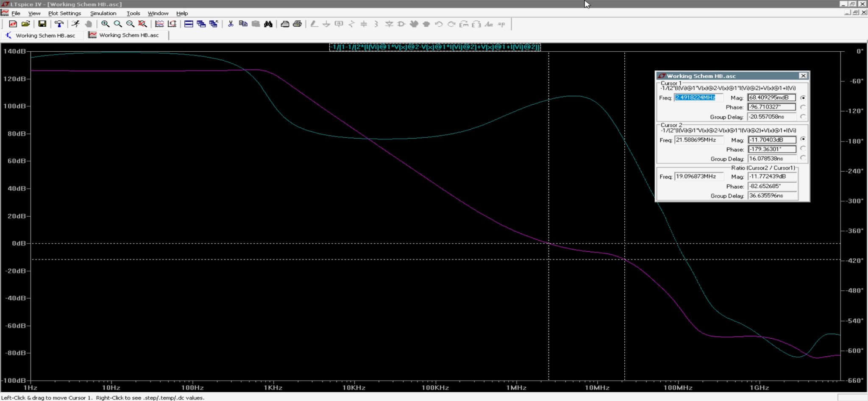The image size is (868, 401).
Task: Click the Pick Visible Traces icon
Action: point(159,24)
